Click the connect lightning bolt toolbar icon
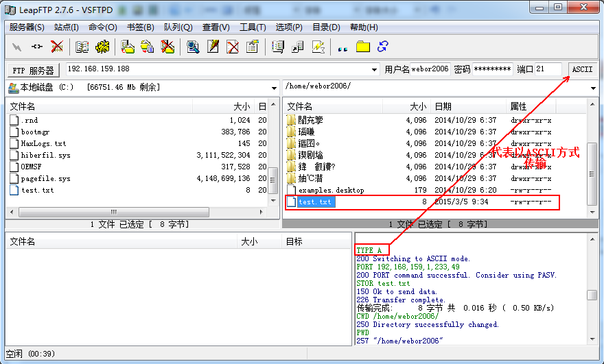 [17, 47]
